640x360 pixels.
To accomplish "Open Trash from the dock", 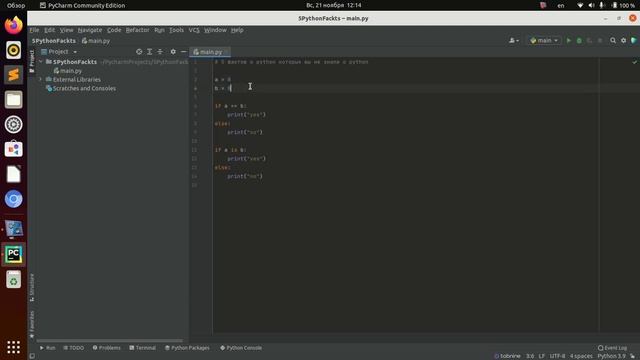I will tap(13, 280).
